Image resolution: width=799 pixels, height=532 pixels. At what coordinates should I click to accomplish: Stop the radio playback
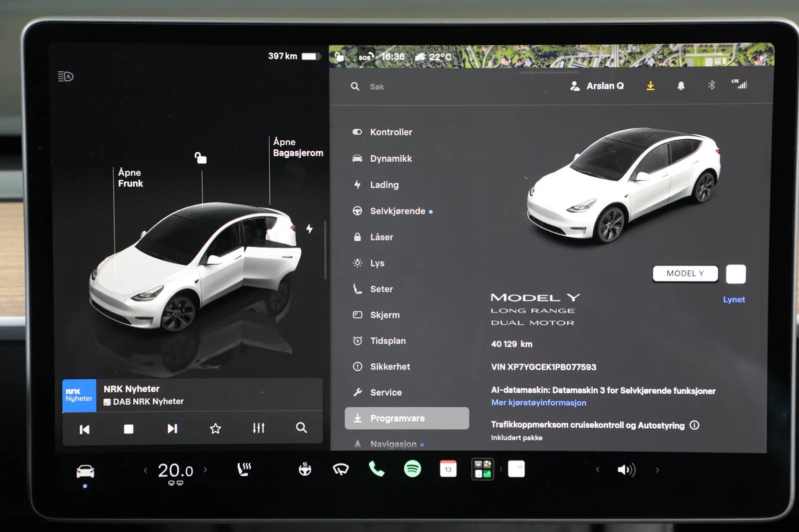pyautogui.click(x=128, y=429)
